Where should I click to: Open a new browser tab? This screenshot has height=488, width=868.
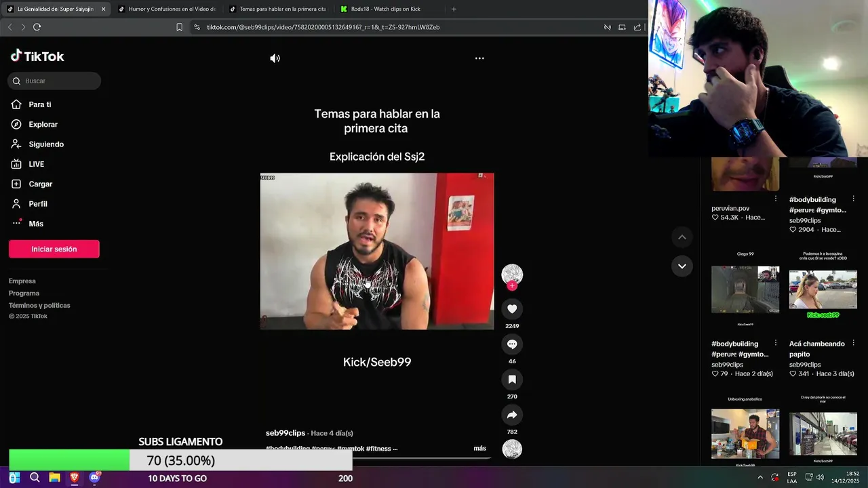click(454, 9)
